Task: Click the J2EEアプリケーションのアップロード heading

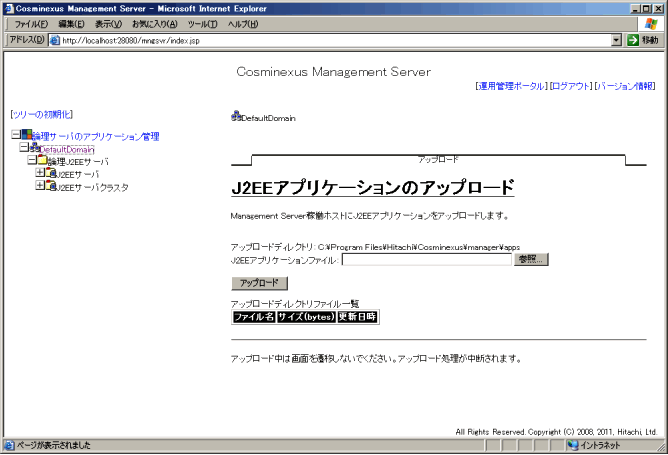Action: [x=373, y=188]
